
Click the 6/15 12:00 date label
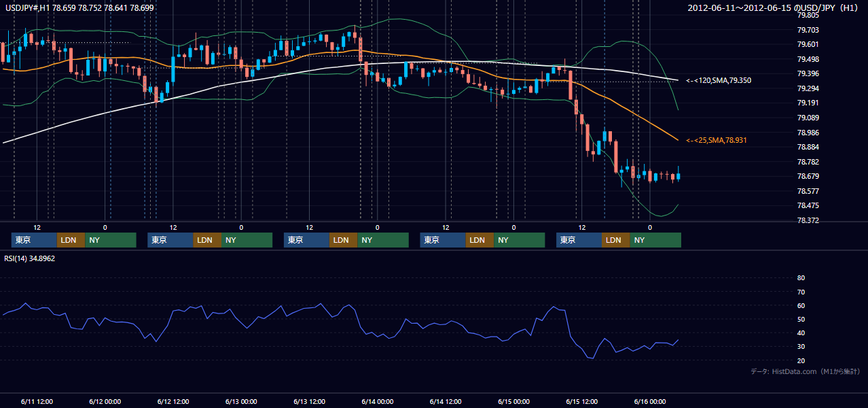click(x=581, y=401)
